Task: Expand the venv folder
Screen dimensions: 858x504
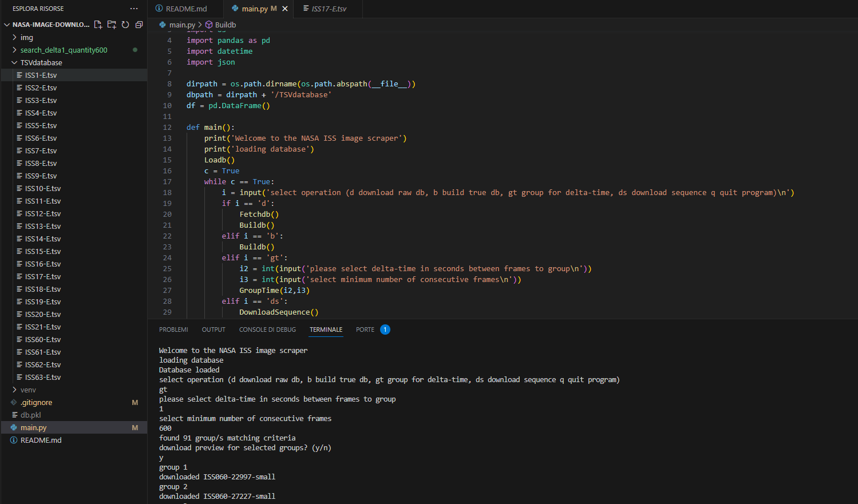Action: point(28,390)
